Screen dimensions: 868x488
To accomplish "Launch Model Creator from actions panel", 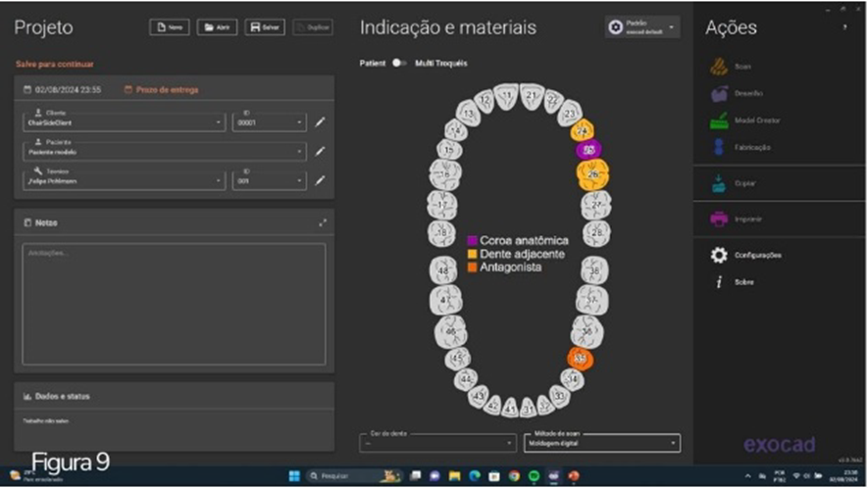I will point(718,121).
